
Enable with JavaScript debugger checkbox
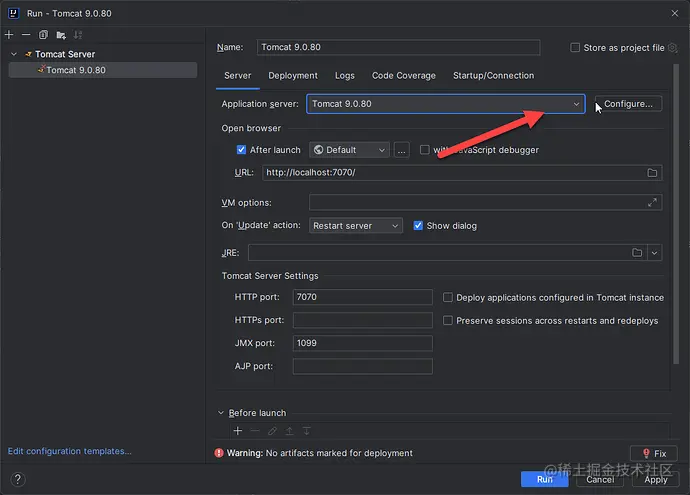(425, 150)
